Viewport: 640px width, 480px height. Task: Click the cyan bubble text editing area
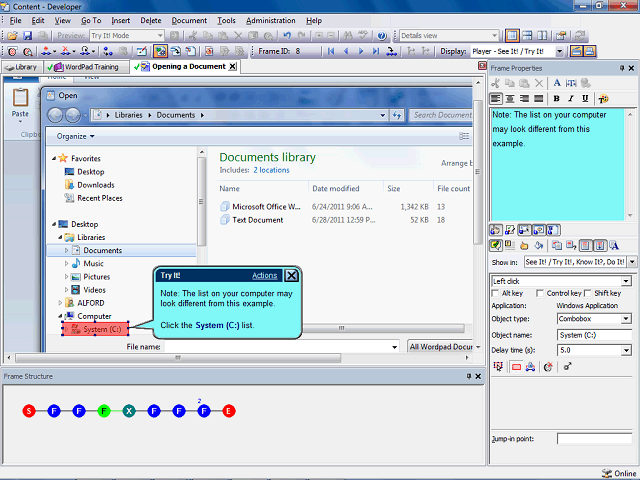[x=557, y=164]
